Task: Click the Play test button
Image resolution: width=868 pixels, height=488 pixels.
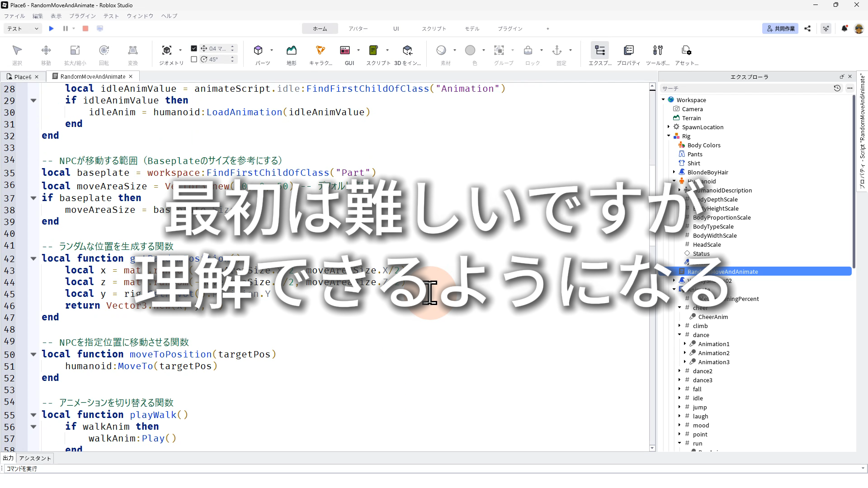Action: coord(51,28)
